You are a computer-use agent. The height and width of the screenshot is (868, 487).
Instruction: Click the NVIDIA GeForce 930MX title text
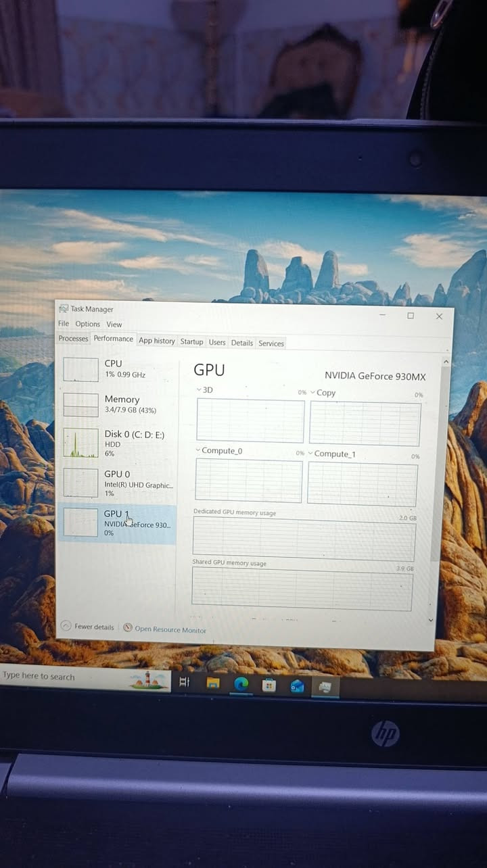[375, 376]
